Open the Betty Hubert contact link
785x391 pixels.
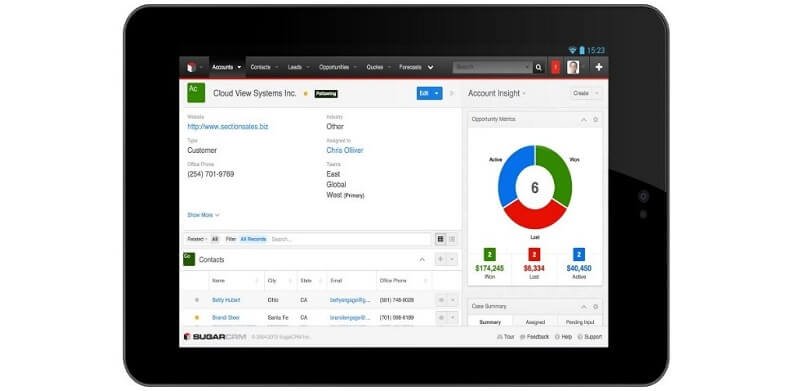[x=226, y=300]
